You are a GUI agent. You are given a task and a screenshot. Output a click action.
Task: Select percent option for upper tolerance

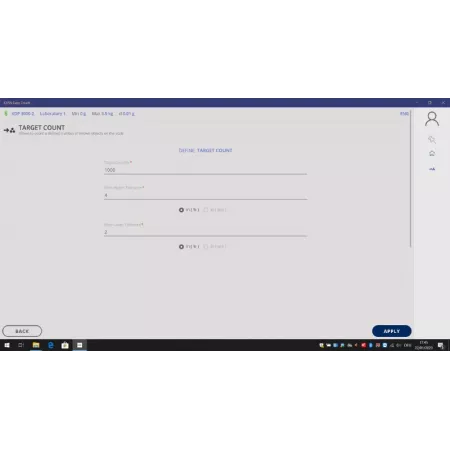point(181,210)
